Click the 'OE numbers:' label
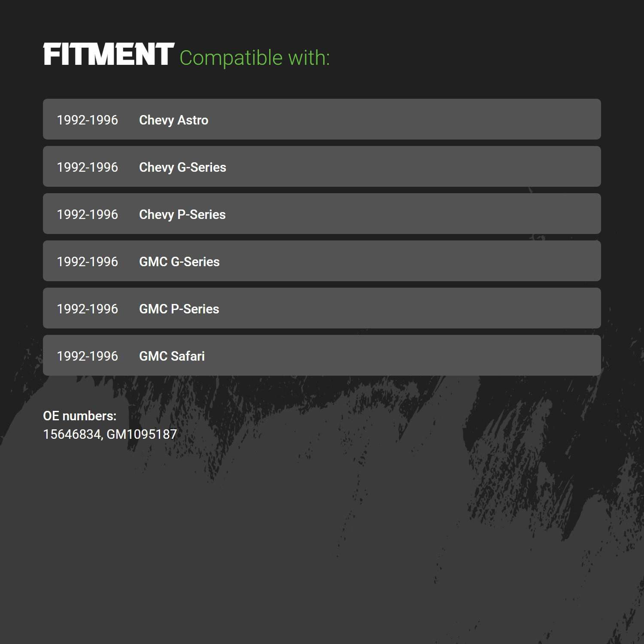The width and height of the screenshot is (644, 644). (x=80, y=416)
